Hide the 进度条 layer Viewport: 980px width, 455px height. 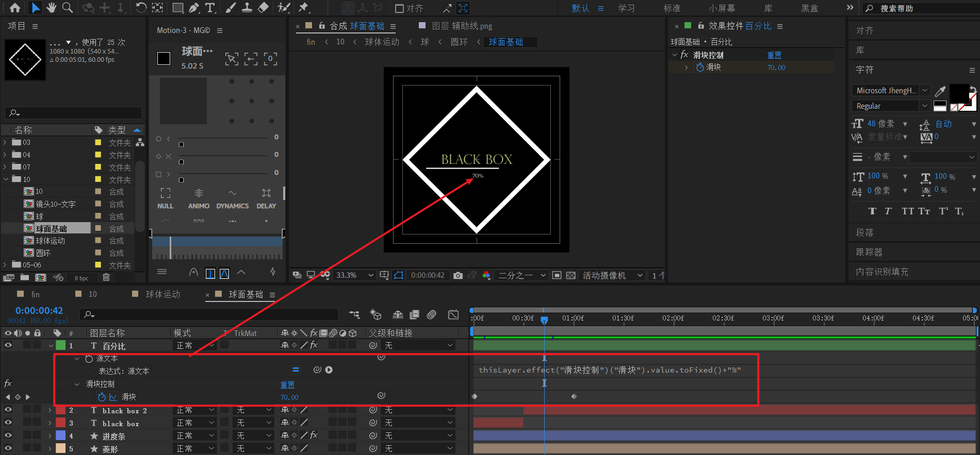8,435
